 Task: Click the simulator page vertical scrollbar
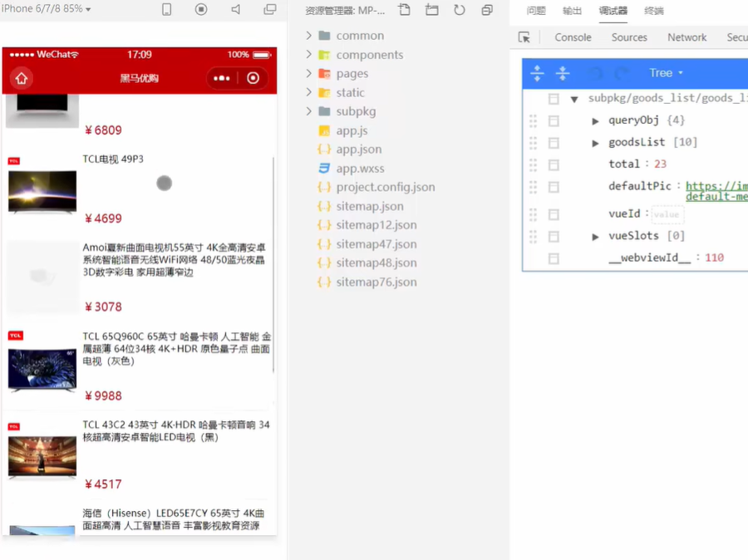(273, 265)
